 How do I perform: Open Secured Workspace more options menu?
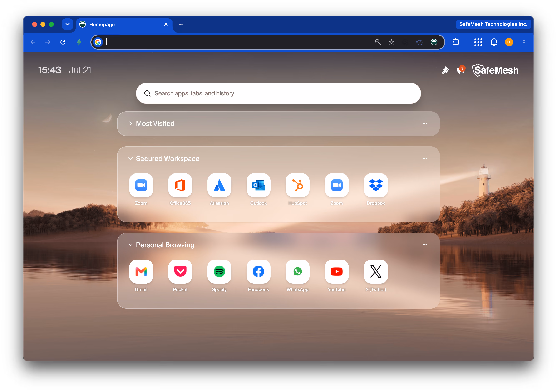[x=425, y=158]
